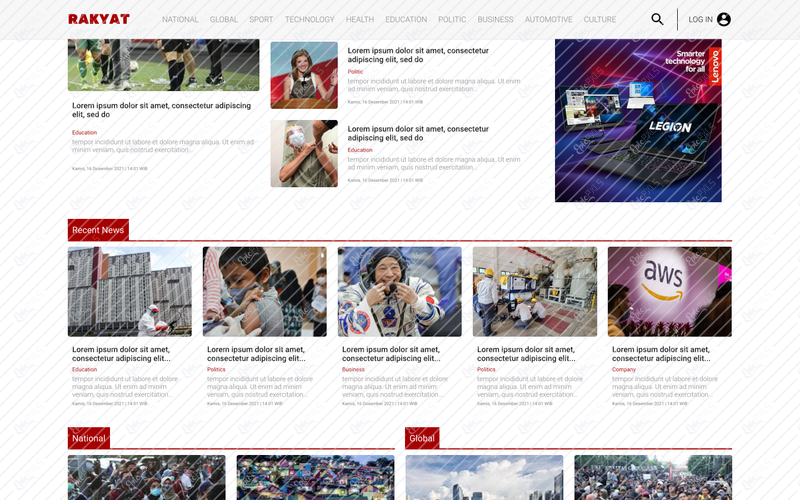
Task: Go to the AUTOMOTIVE section
Action: tap(548, 19)
